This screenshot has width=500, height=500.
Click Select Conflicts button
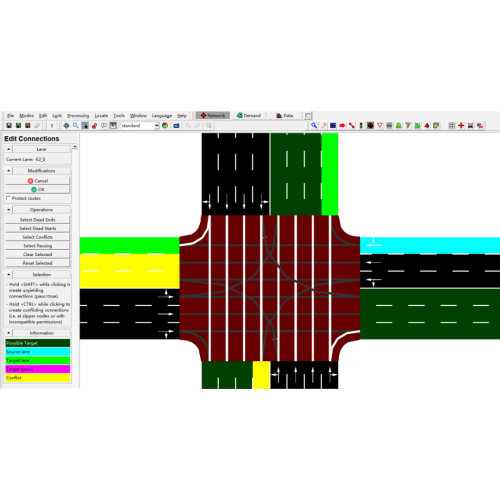37,237
